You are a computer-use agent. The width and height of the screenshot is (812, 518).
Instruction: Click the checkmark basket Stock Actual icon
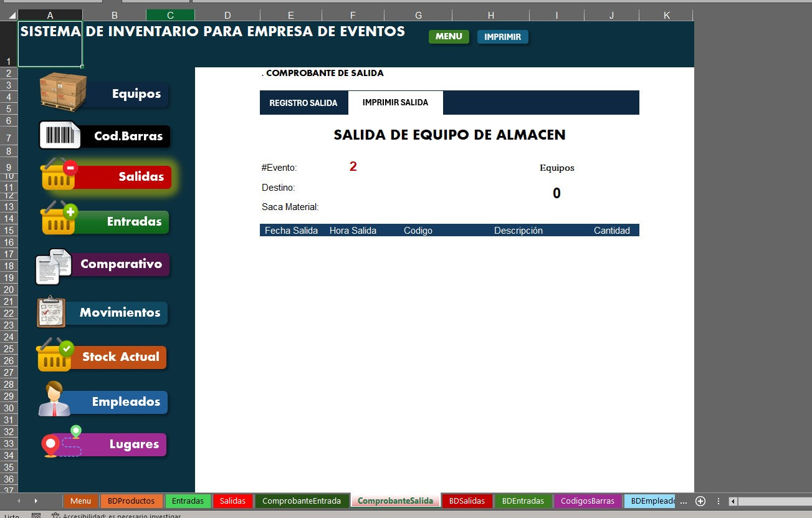[55, 355]
